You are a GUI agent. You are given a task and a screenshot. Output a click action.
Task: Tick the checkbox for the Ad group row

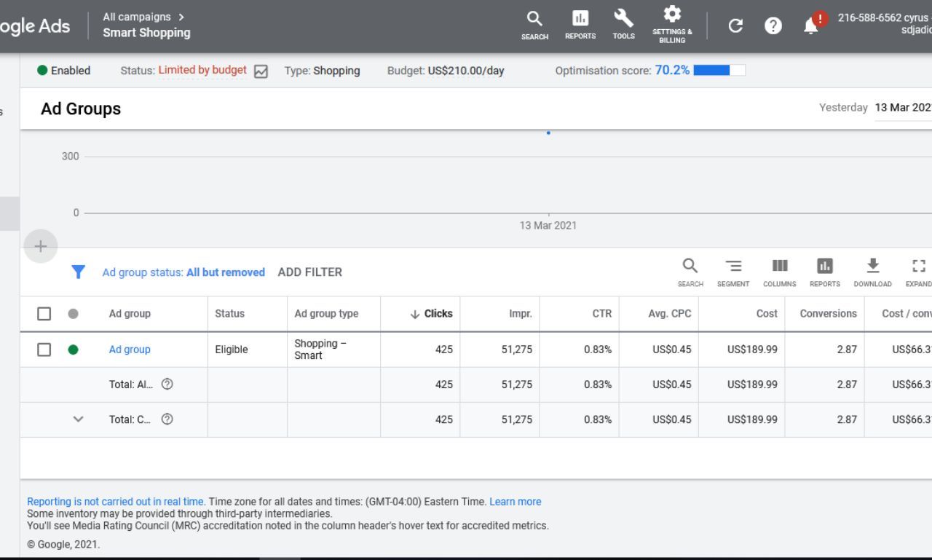point(44,350)
